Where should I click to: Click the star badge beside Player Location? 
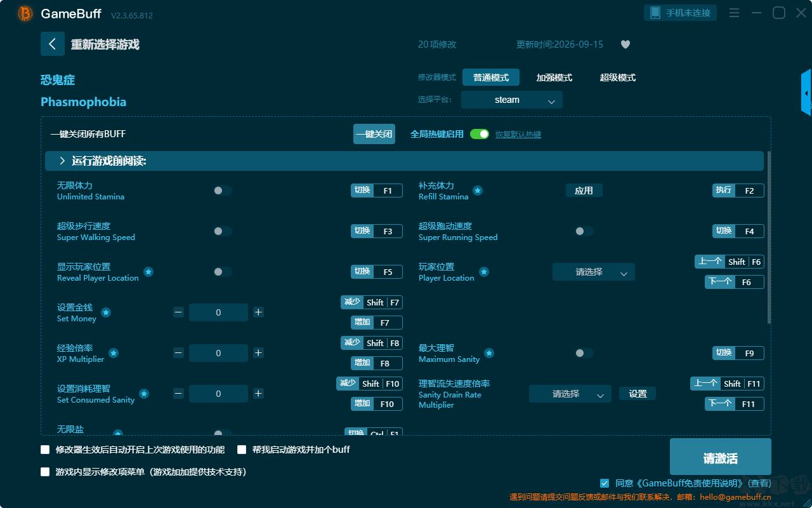tap(484, 272)
